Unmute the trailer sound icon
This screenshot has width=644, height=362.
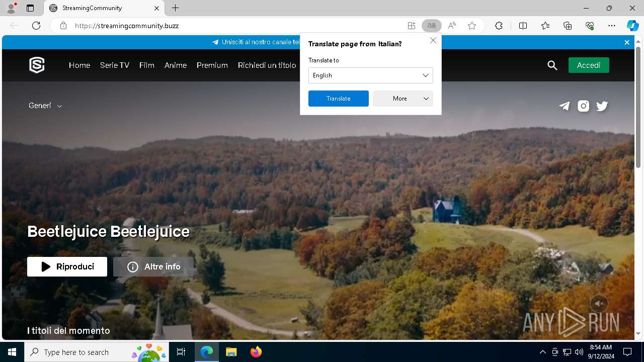tap(599, 304)
